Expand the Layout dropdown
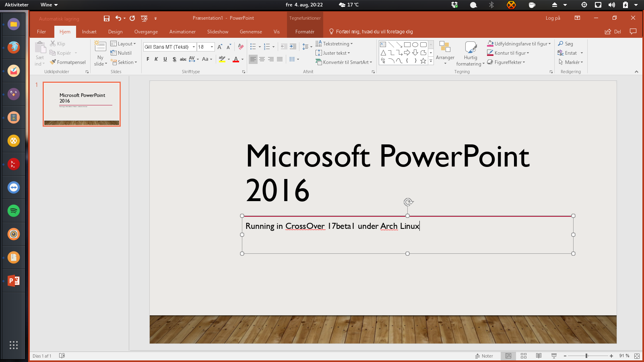Screen dimensions: 644x362 click(x=123, y=44)
